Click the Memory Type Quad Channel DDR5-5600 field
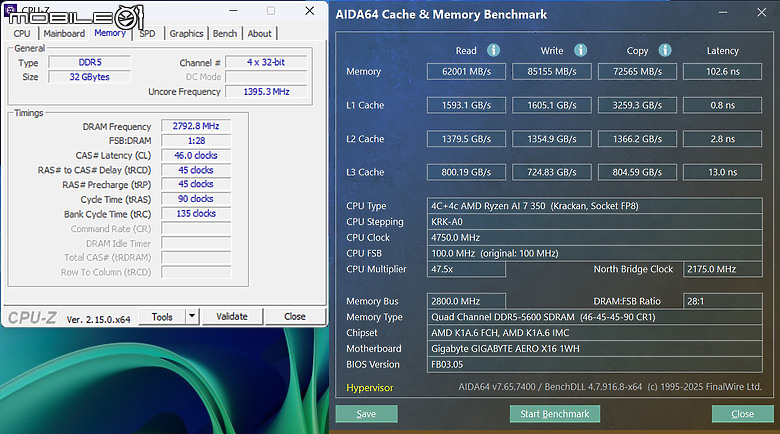Image resolution: width=780 pixels, height=434 pixels. (x=594, y=317)
